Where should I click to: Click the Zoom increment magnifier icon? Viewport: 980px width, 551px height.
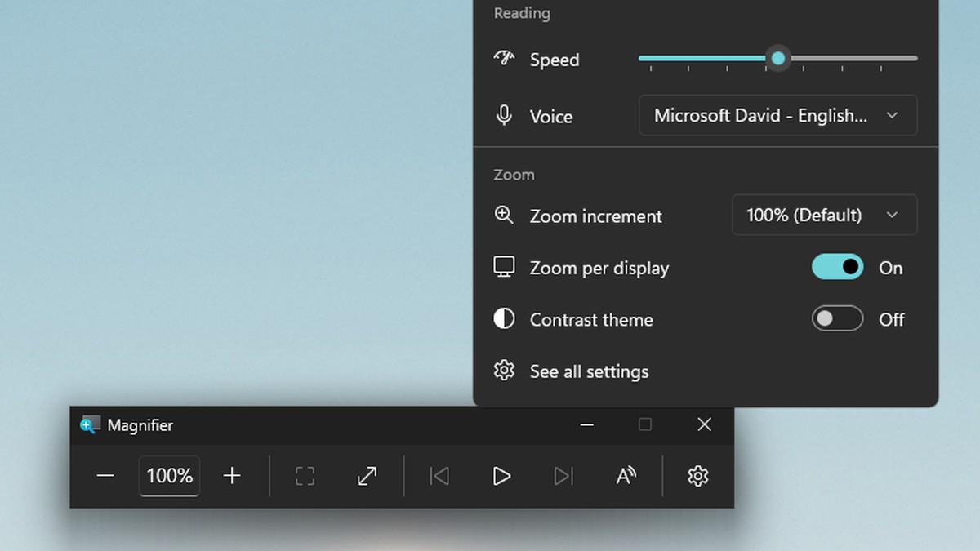[x=504, y=215]
